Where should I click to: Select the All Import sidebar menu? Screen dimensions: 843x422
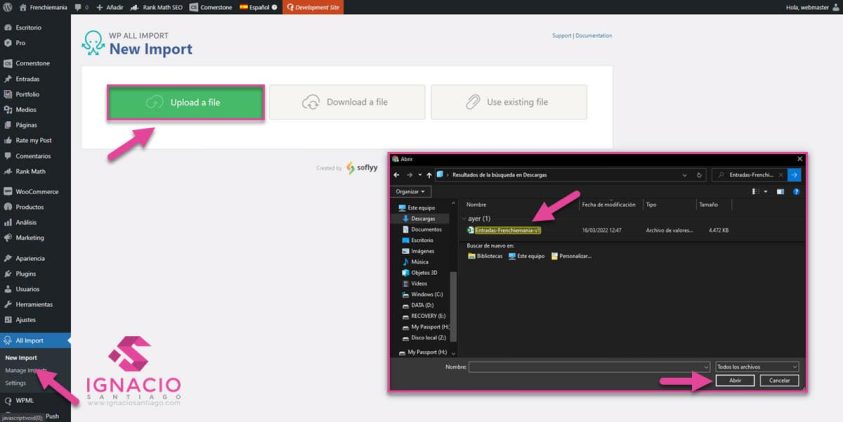pyautogui.click(x=35, y=340)
